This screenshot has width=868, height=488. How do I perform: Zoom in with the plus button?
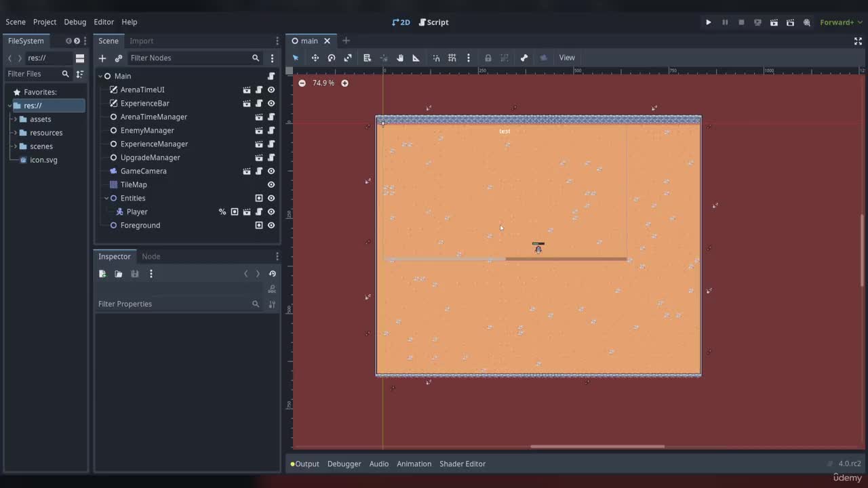tap(344, 83)
